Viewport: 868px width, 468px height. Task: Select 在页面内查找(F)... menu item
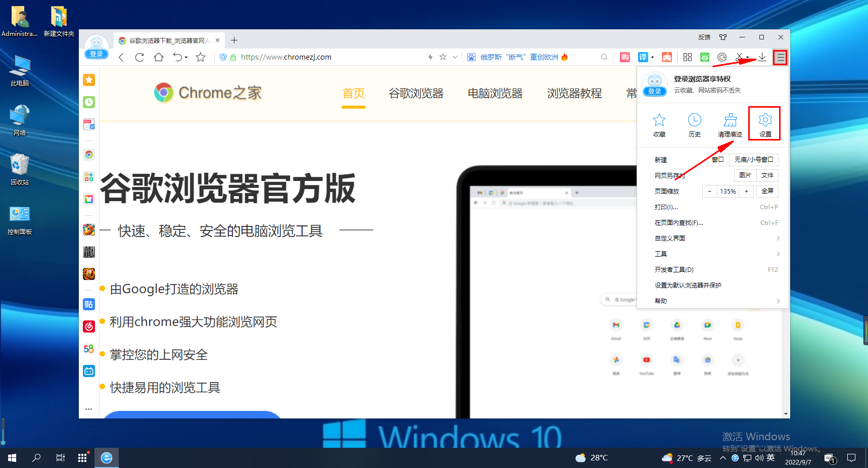714,222
